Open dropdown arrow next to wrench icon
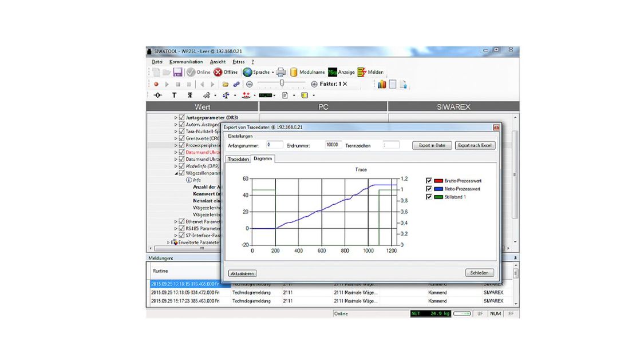Viewport: 644px width, 362px height. coord(215,96)
